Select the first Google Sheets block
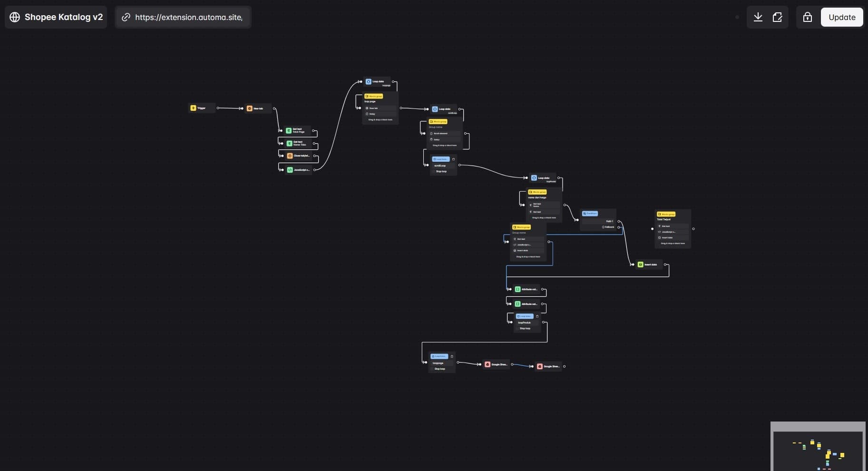The width and height of the screenshot is (868, 471). tap(496, 364)
